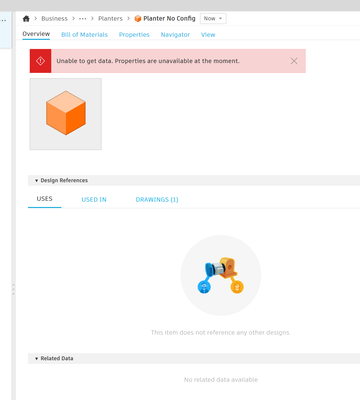Collapse the Design References section

[36, 180]
